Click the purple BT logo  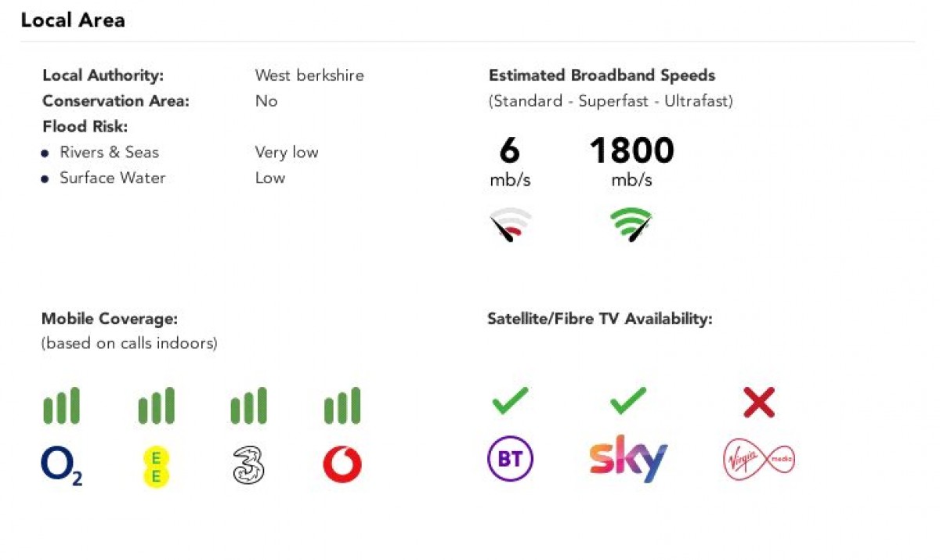click(x=510, y=459)
